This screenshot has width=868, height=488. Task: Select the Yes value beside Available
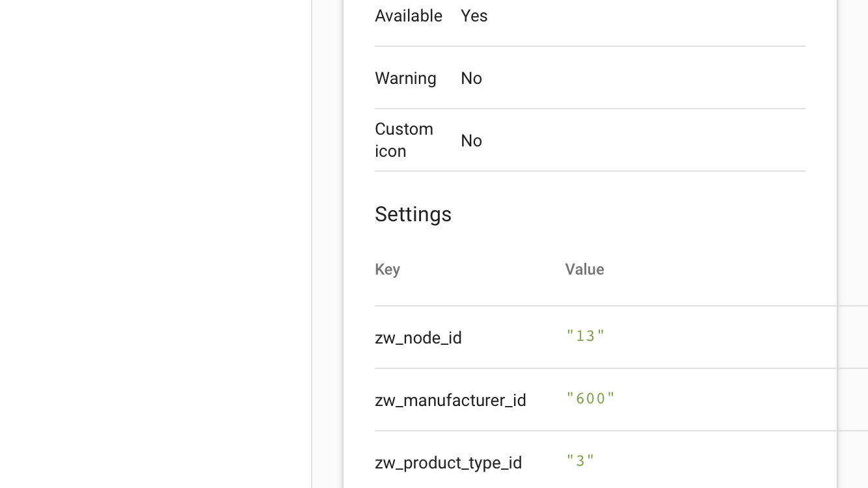tap(474, 16)
